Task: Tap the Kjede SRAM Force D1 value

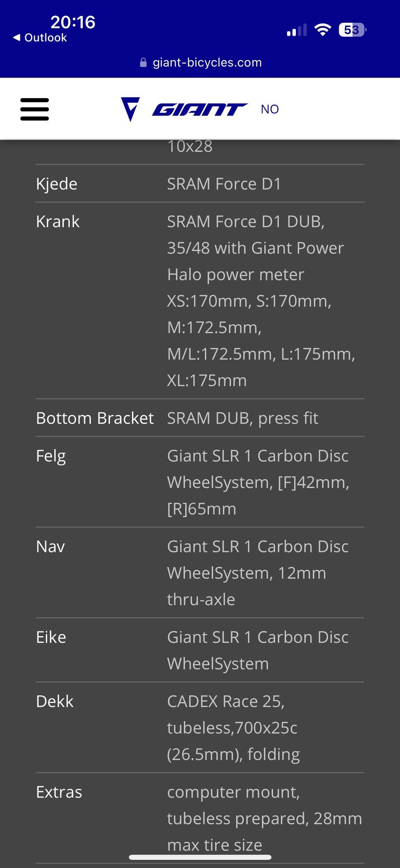Action: 224,184
